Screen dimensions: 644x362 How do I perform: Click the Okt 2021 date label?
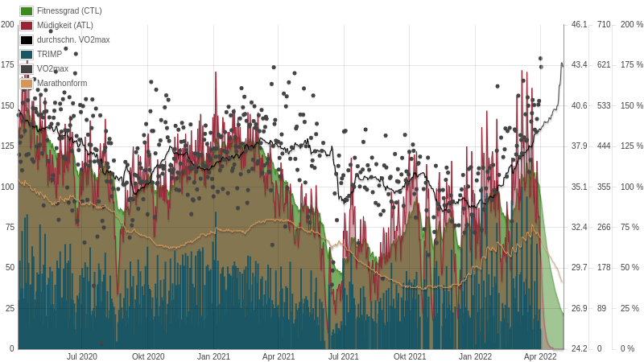(410, 356)
